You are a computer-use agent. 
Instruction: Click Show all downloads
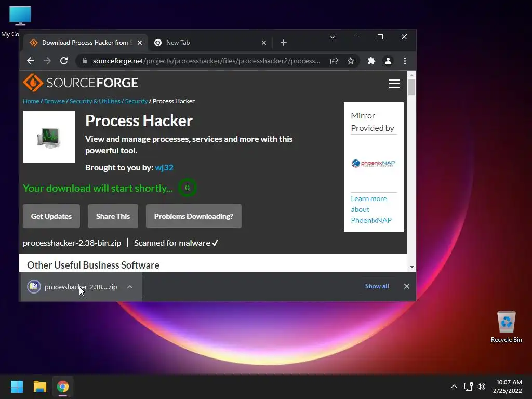point(377,286)
